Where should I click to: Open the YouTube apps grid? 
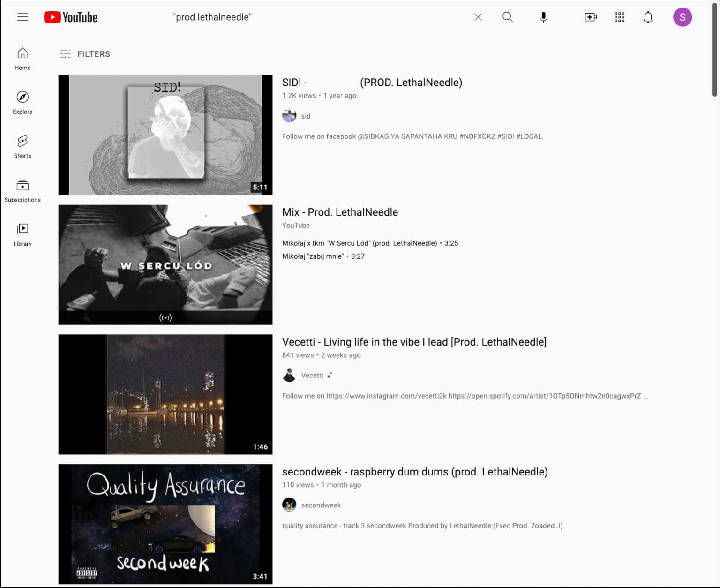[x=619, y=17]
